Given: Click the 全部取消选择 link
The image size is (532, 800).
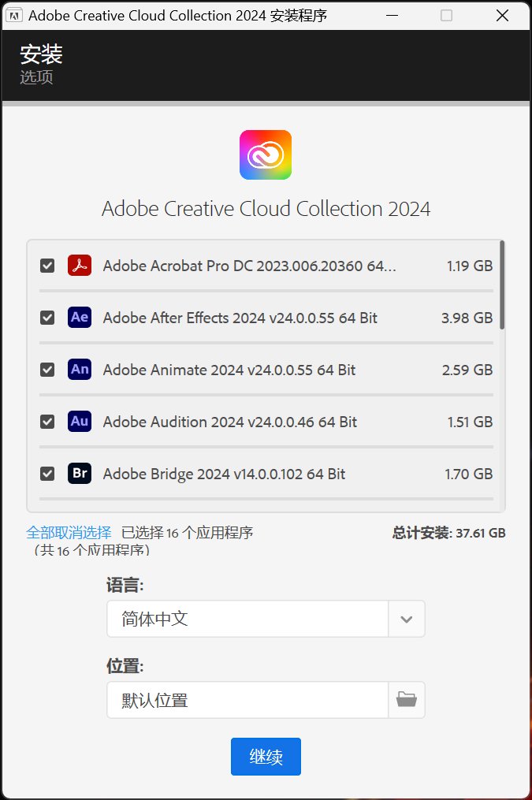Looking at the screenshot, I should click(69, 533).
